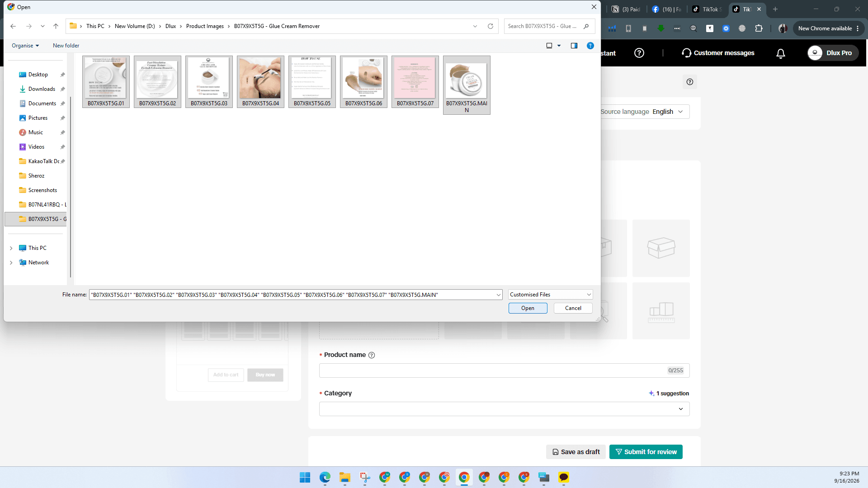Select thumbnail B07X9X5T5G.02

(x=157, y=82)
